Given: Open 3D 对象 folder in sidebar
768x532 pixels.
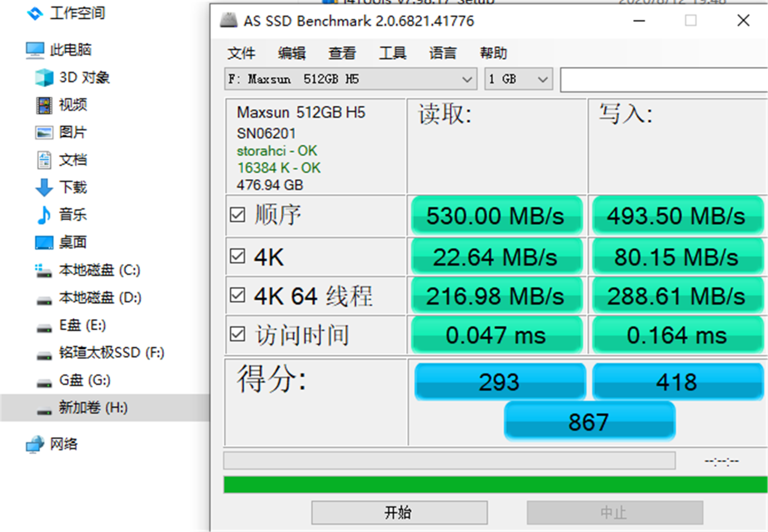Looking at the screenshot, I should 84,78.
